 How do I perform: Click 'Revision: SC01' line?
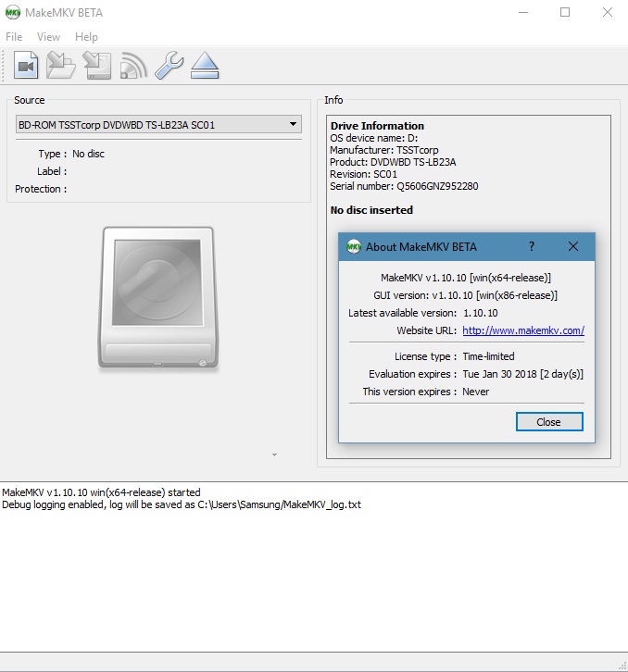click(363, 174)
